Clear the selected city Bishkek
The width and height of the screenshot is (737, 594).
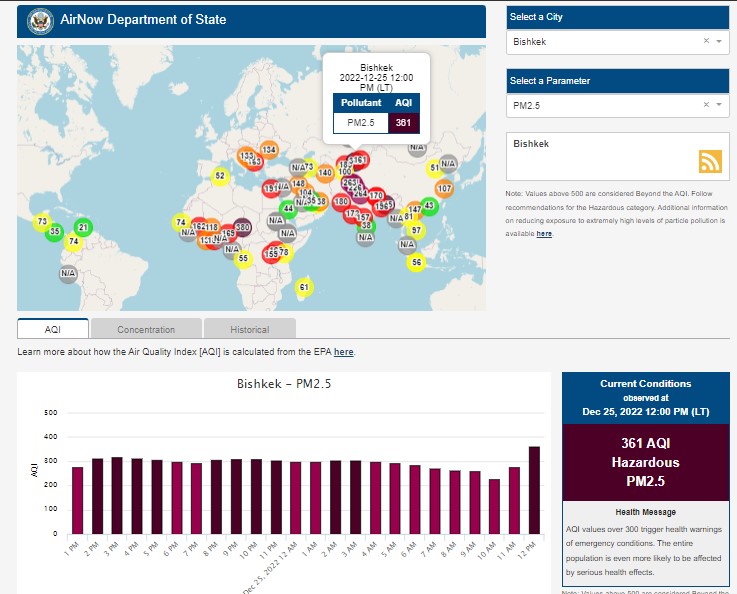pos(706,42)
